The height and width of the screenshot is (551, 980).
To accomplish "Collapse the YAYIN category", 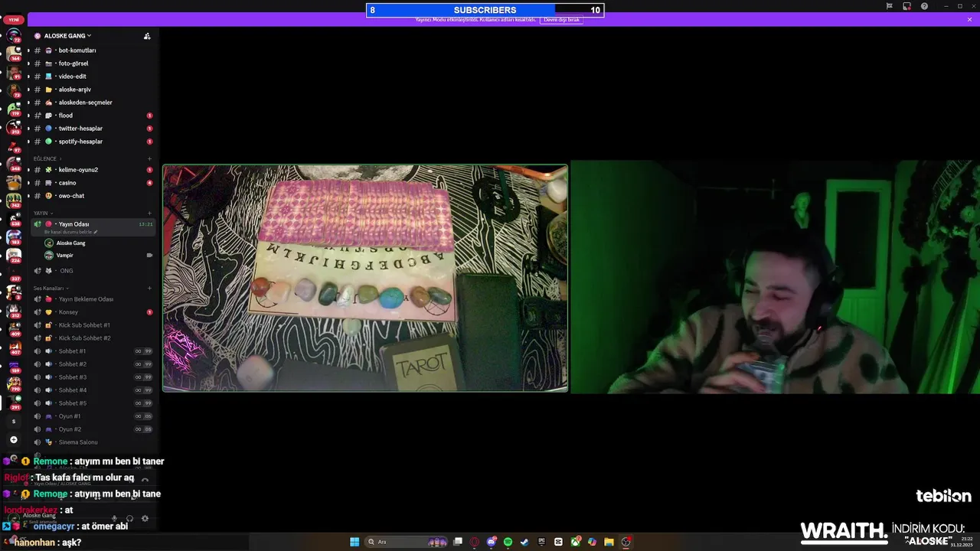I will [43, 213].
